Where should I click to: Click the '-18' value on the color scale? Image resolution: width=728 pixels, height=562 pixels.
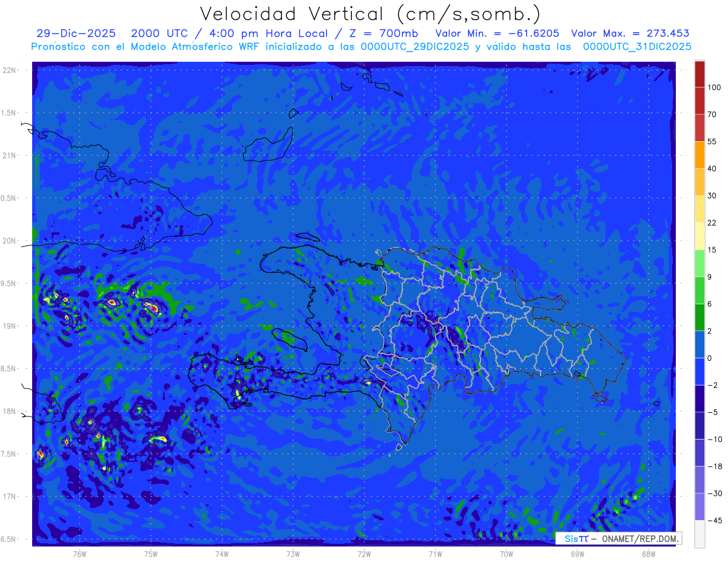pos(714,466)
